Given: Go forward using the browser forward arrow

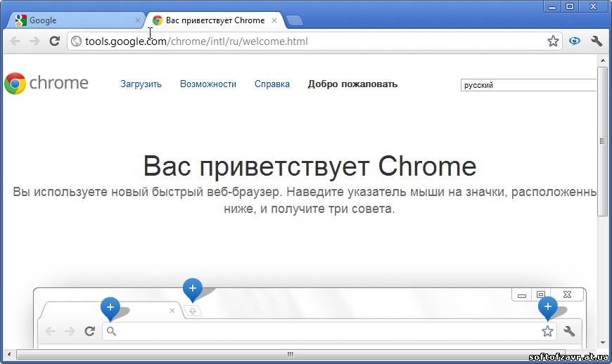Looking at the screenshot, I should tap(34, 41).
